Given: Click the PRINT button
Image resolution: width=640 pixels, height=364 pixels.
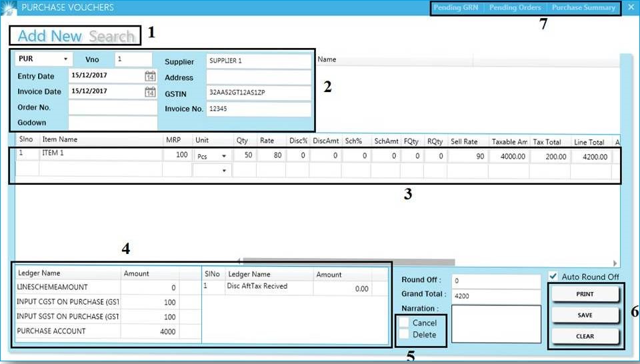Looking at the screenshot, I should [585, 294].
